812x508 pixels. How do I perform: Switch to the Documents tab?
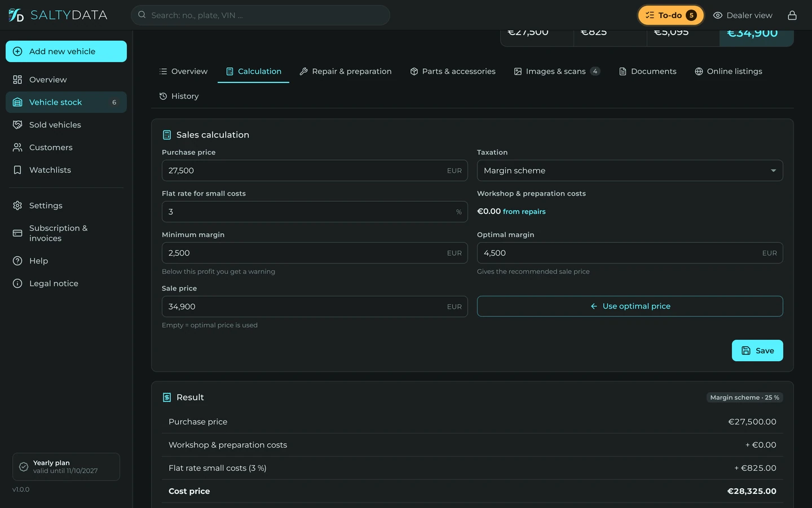[648, 71]
